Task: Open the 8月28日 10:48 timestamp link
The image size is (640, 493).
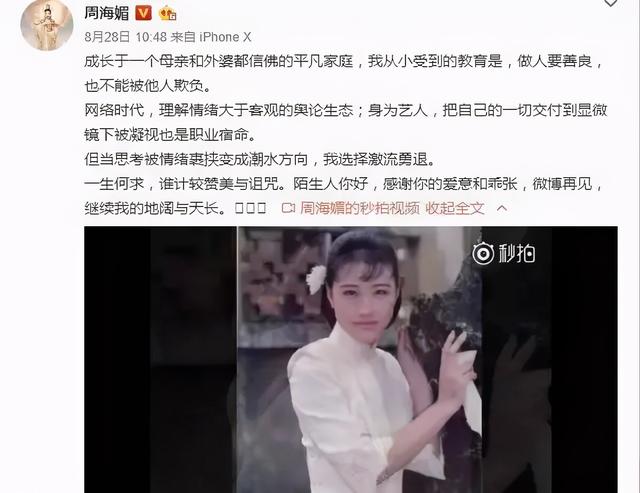Action: tap(126, 37)
